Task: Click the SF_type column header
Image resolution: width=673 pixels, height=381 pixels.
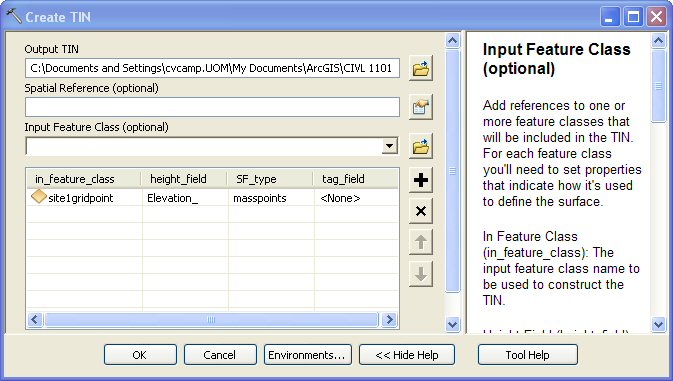Action: click(x=270, y=179)
